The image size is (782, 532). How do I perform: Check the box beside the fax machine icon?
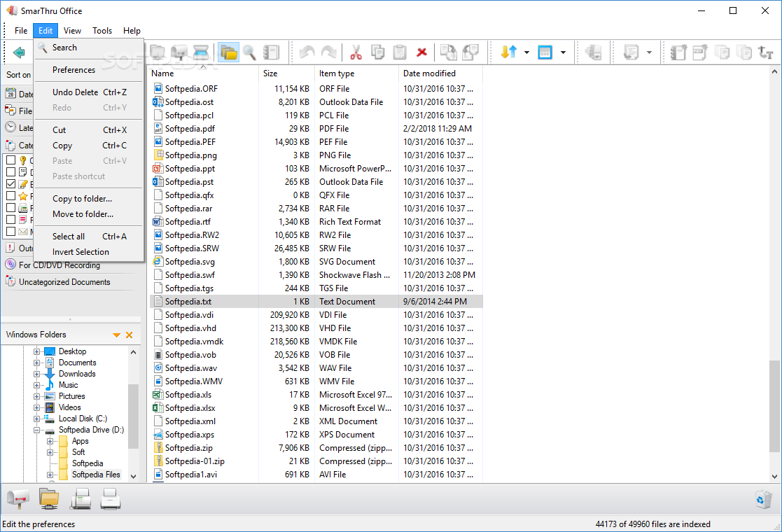11,208
